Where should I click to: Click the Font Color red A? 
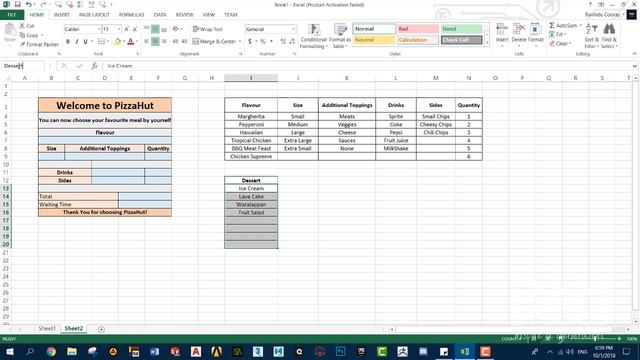click(131, 42)
